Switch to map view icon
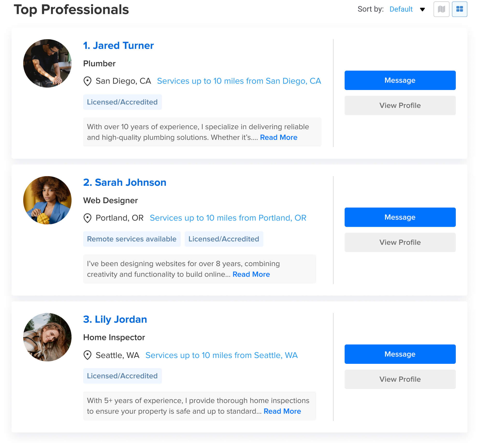This screenshot has height=448, width=479. [x=441, y=9]
